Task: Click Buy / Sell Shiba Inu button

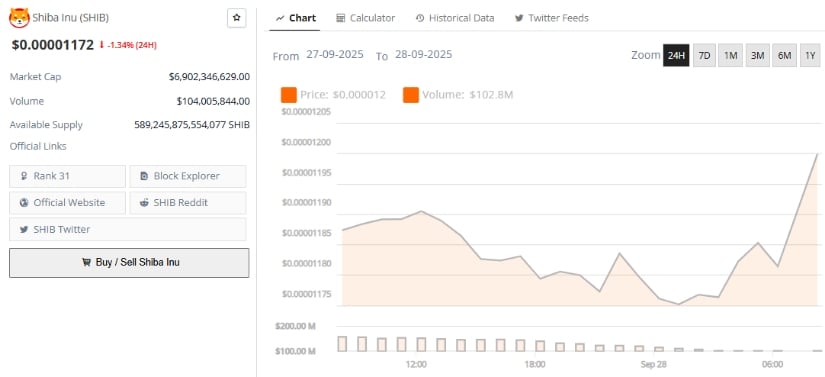Action: click(129, 262)
